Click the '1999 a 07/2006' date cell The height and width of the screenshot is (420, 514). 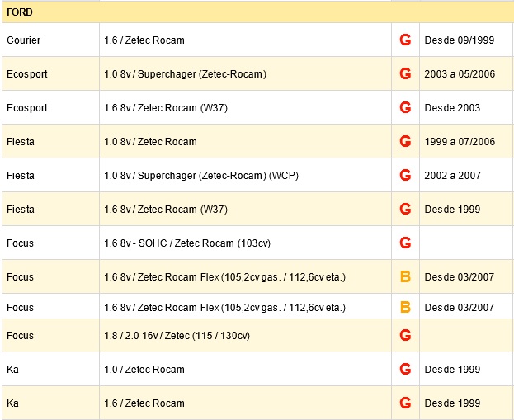pyautogui.click(x=465, y=141)
